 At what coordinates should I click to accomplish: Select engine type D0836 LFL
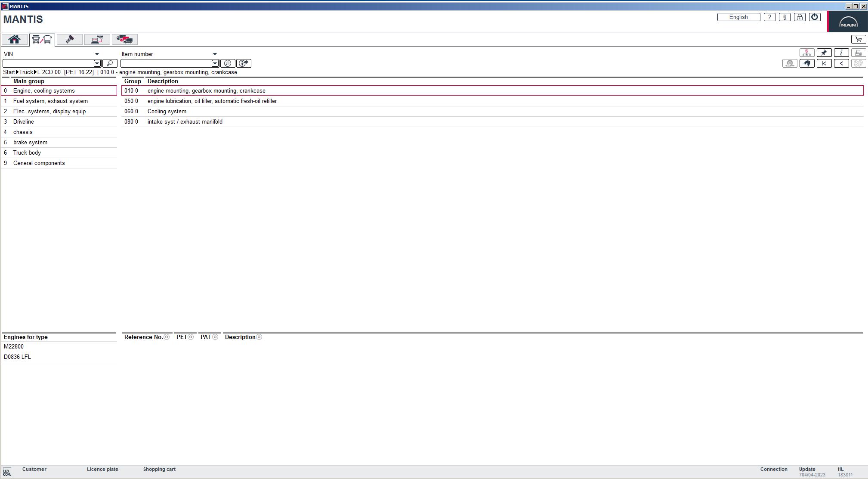(17, 357)
